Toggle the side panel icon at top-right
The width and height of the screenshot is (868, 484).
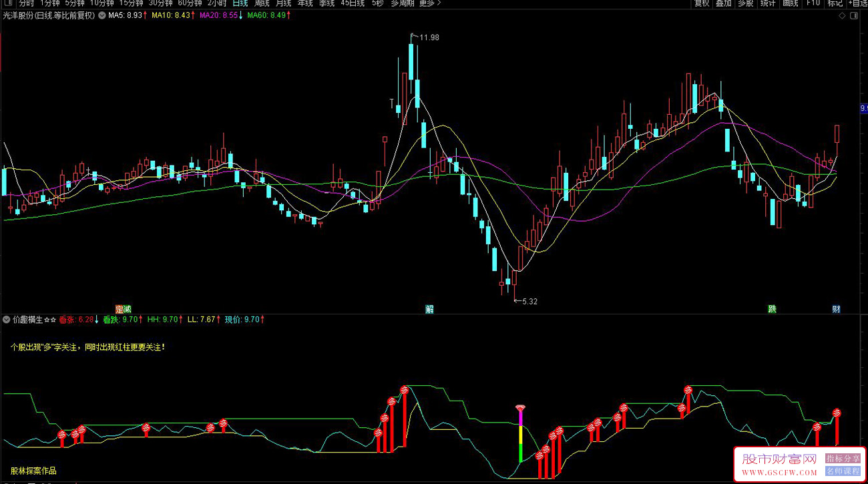855,15
